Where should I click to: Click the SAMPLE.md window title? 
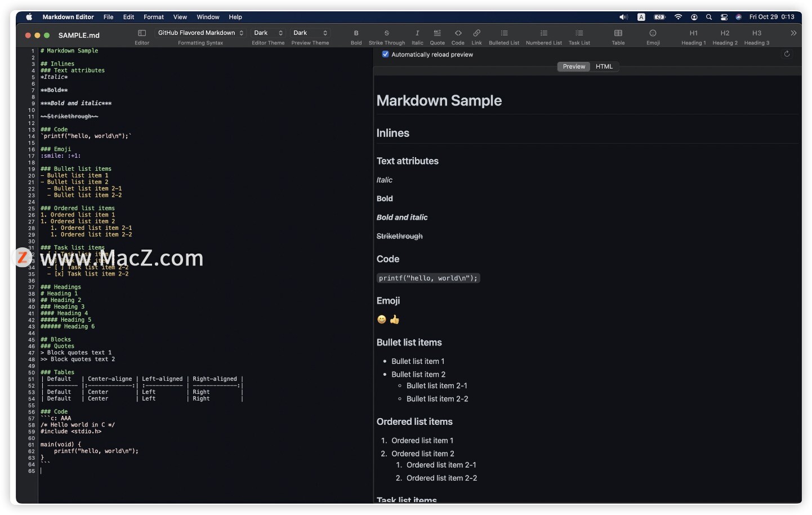79,35
